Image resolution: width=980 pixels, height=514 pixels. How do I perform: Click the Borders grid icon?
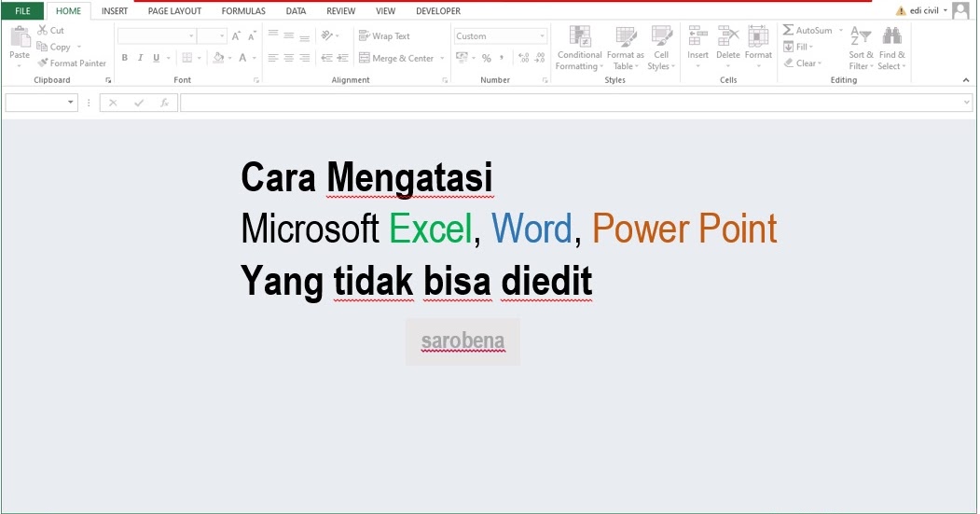pyautogui.click(x=186, y=58)
